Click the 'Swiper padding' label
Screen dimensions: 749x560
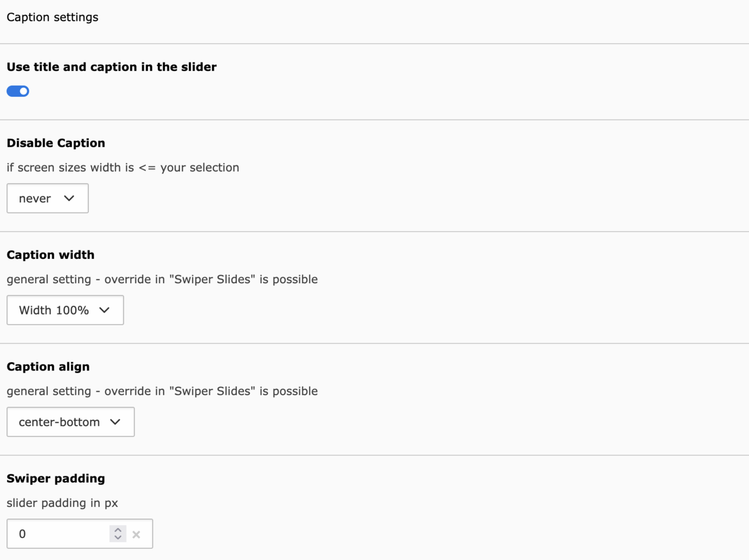click(x=56, y=479)
